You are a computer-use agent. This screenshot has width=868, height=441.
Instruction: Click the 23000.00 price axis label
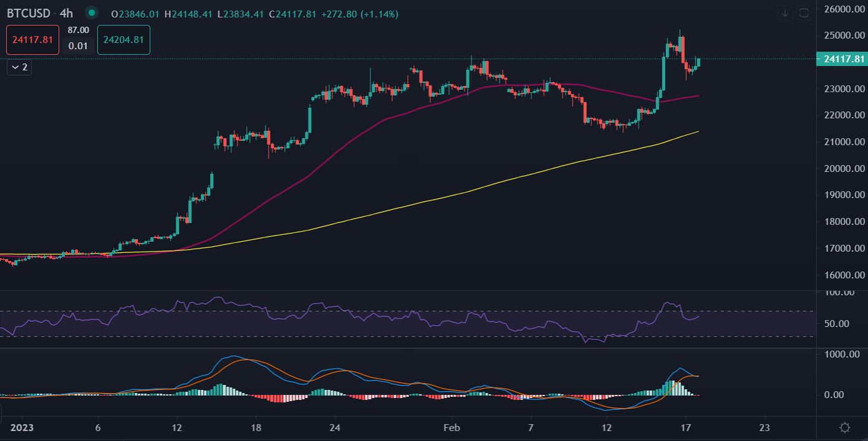(x=844, y=89)
